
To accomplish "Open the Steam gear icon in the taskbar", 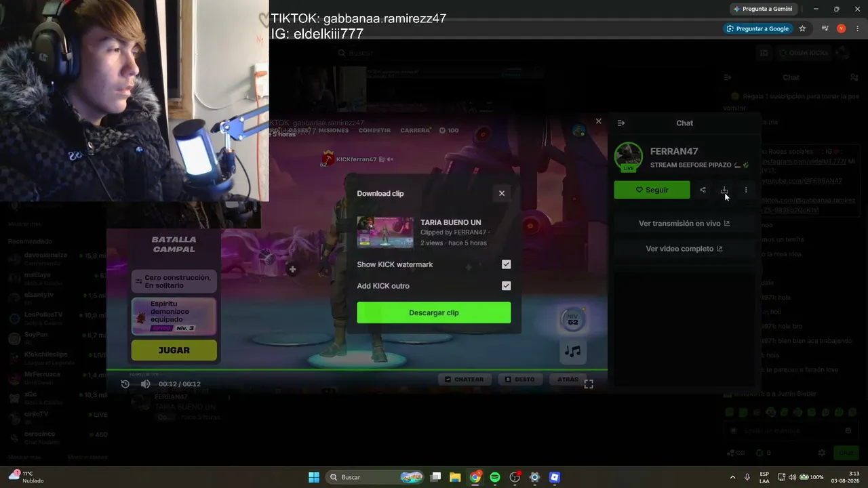I will (x=534, y=477).
